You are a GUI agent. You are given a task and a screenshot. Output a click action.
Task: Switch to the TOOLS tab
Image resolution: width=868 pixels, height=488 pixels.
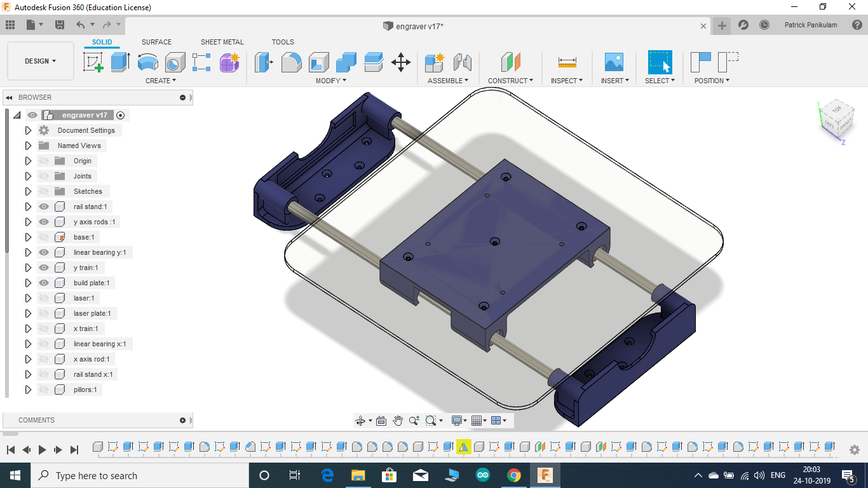coord(283,42)
